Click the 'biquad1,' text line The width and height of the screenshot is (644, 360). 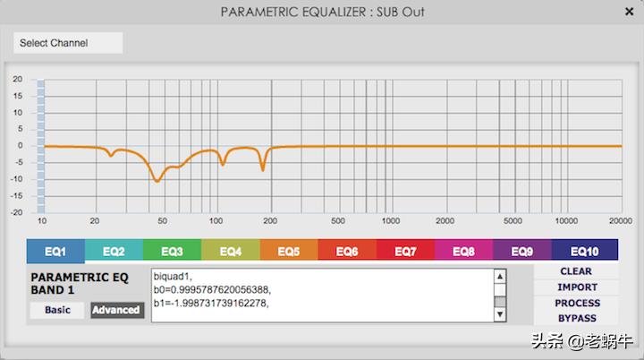click(x=173, y=277)
